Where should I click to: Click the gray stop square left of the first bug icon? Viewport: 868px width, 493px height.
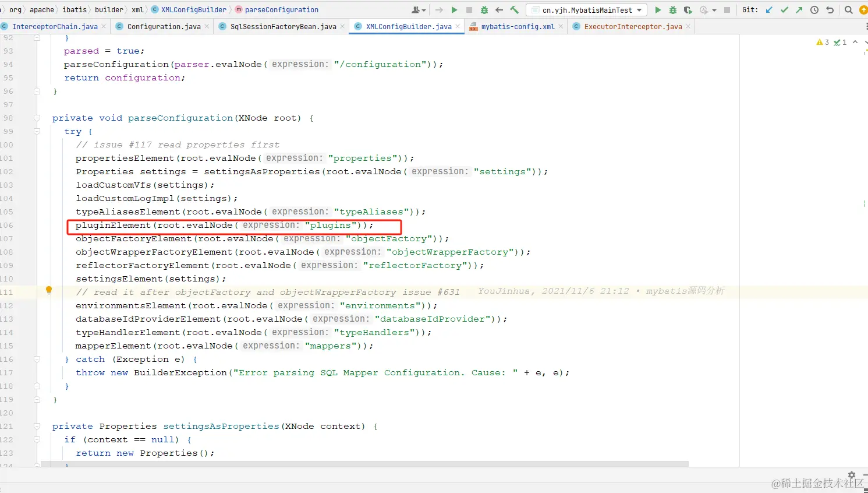(x=469, y=10)
